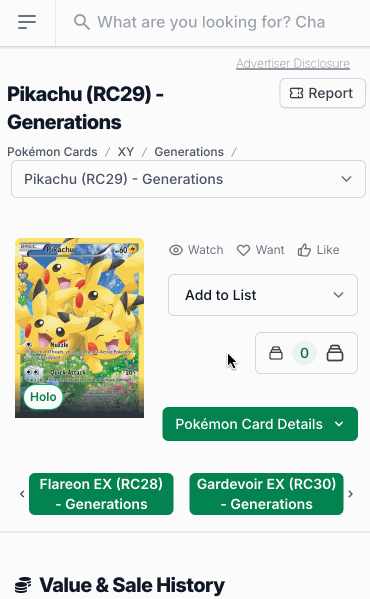Image resolution: width=370 pixels, height=599 pixels.
Task: Go to the previous card with the left arrow
Action: click(x=22, y=494)
